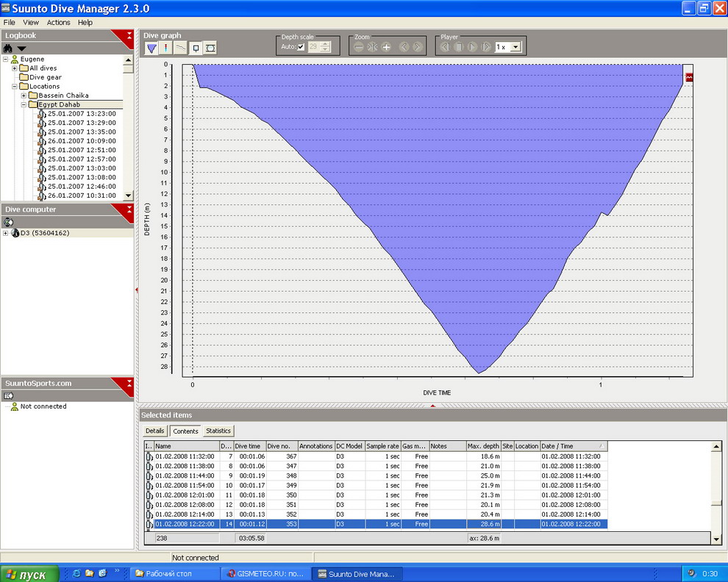The height and width of the screenshot is (582, 728).
Task: Uncheck the Auto depth scale checkbox
Action: 301,47
